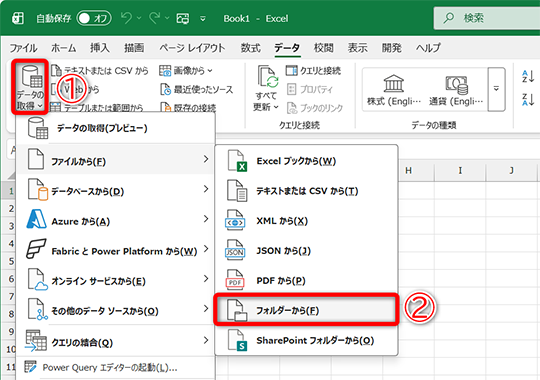Click the Redo arrow icon
540x380 pixels.
155,18
